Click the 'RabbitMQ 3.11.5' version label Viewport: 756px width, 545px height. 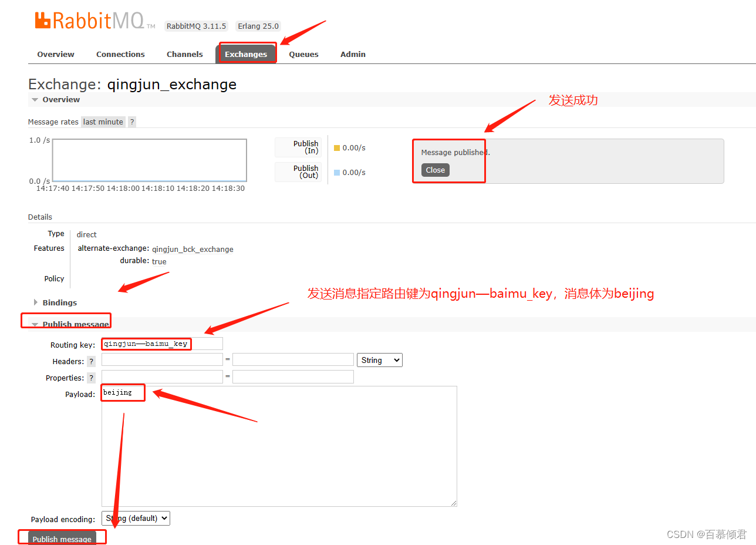click(196, 26)
